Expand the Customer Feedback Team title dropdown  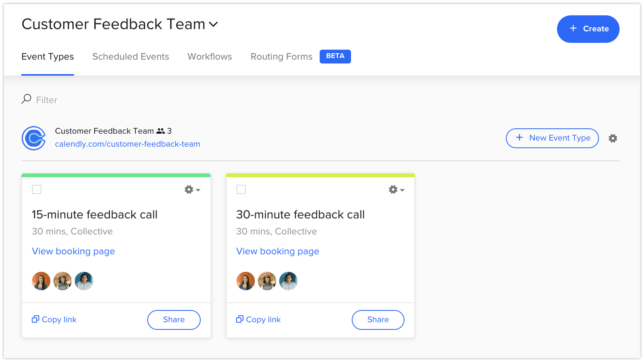point(213,25)
